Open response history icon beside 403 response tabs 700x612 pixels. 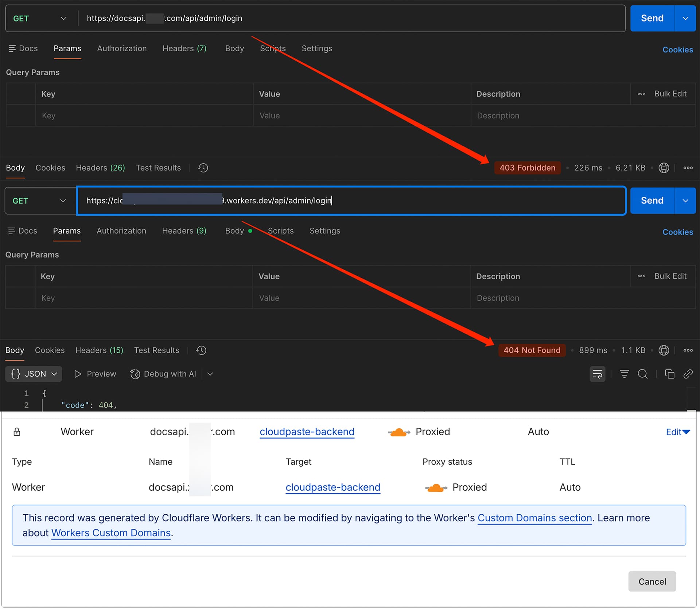pos(203,168)
